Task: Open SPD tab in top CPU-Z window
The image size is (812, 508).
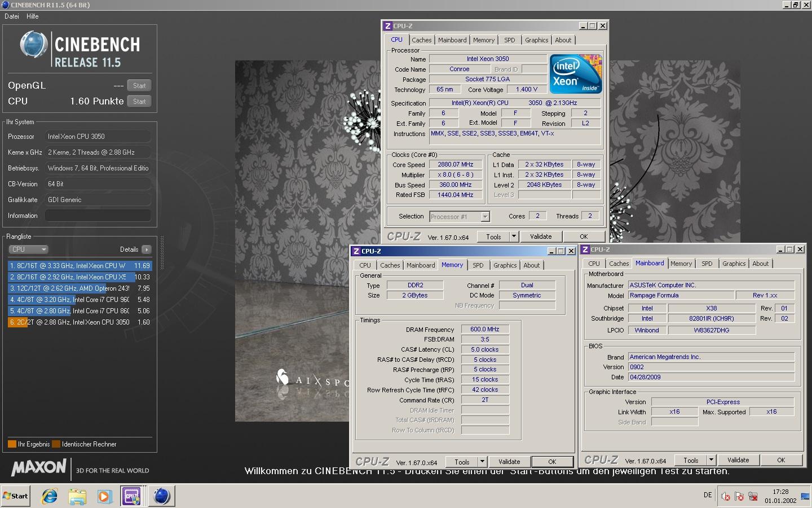Action: 510,40
